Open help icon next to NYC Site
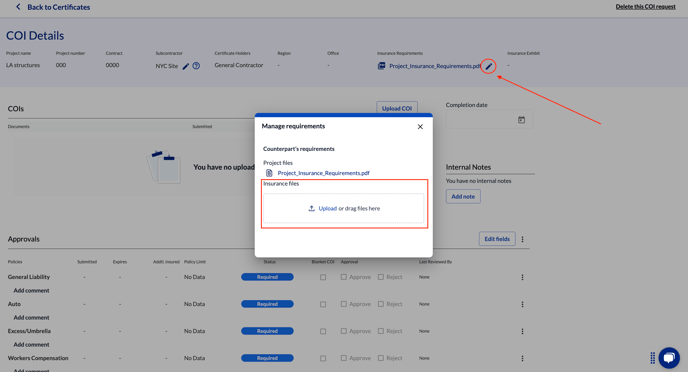Screen dimensions: 688x372 coord(196,66)
